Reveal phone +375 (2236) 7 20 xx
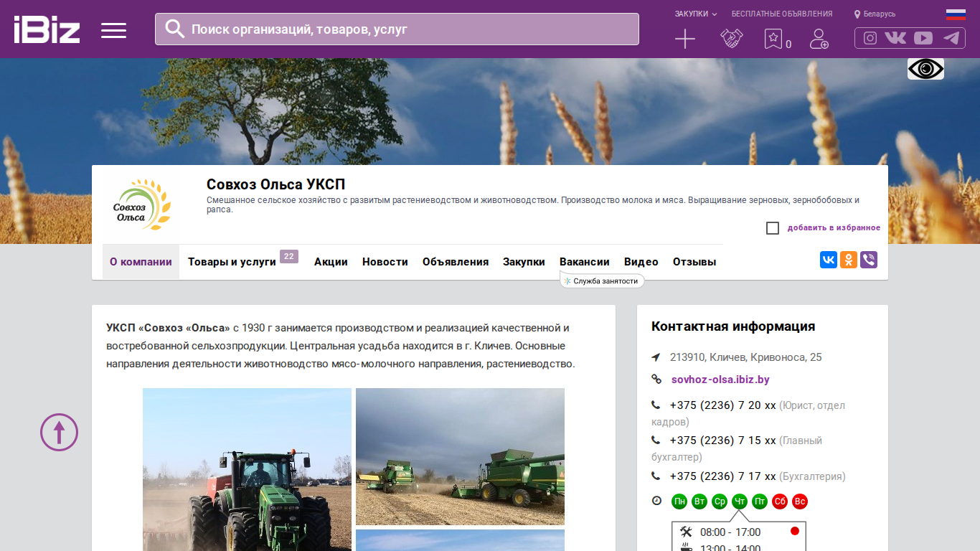Viewport: 980px width, 551px height. click(x=723, y=405)
